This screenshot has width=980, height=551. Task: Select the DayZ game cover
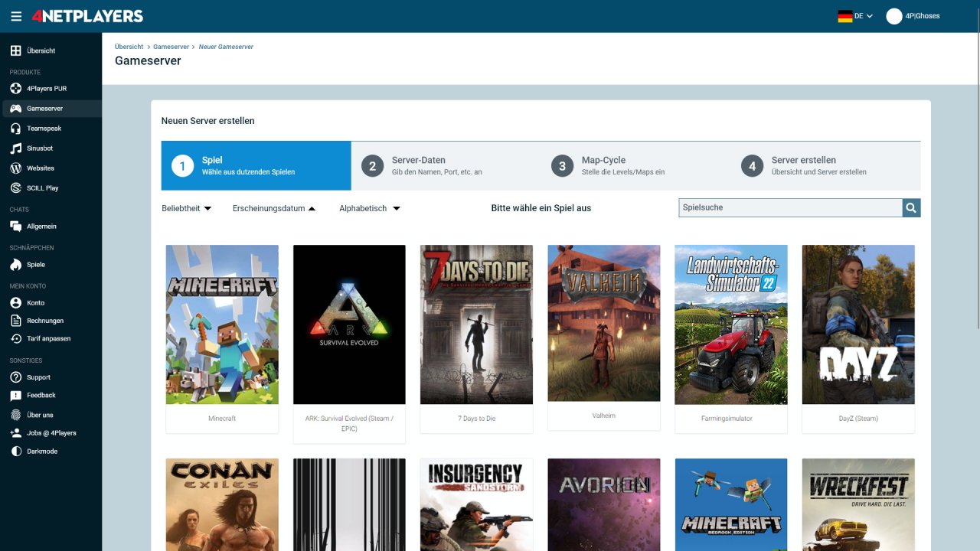click(857, 324)
